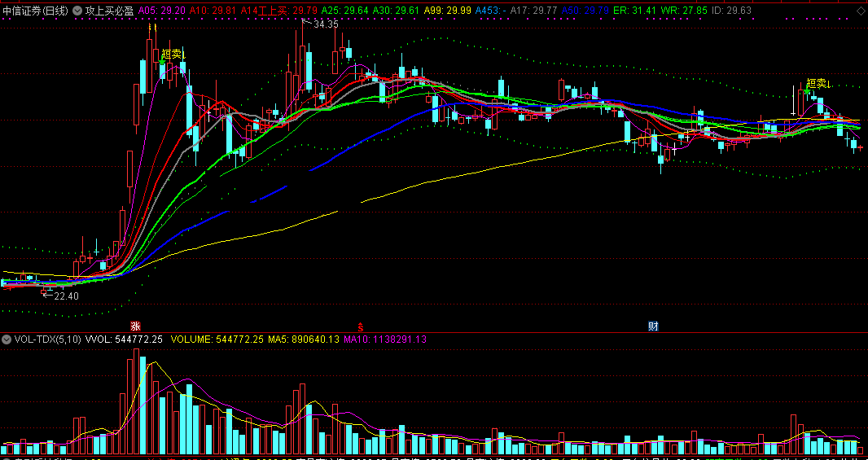The height and width of the screenshot is (460, 868).
Task: Click the A10: 29.81 value
Action: [x=212, y=10]
